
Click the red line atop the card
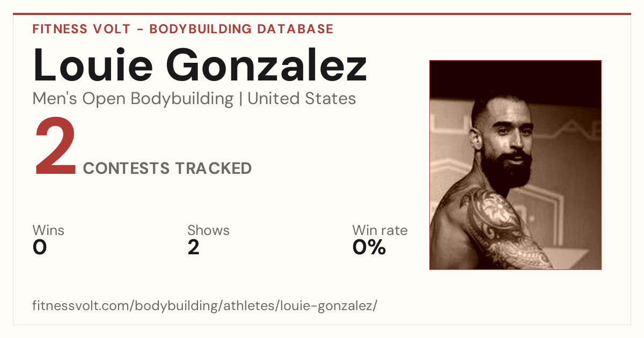[x=322, y=14]
